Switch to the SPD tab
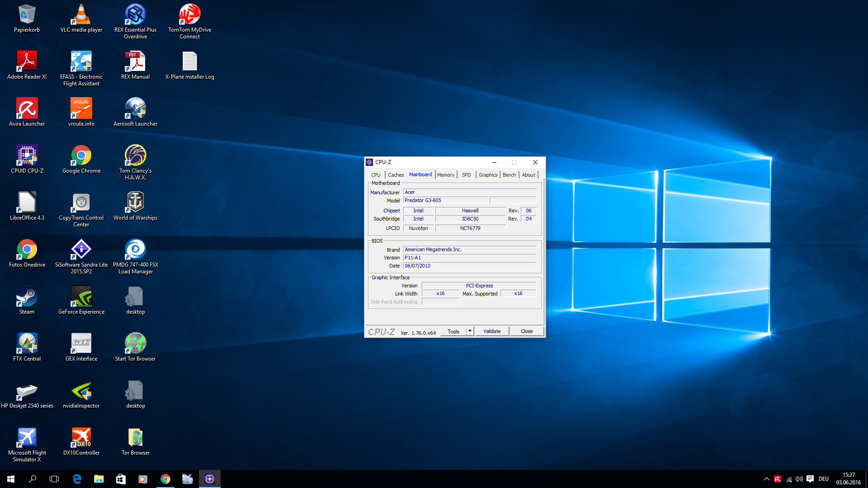The width and height of the screenshot is (868, 488). [466, 175]
